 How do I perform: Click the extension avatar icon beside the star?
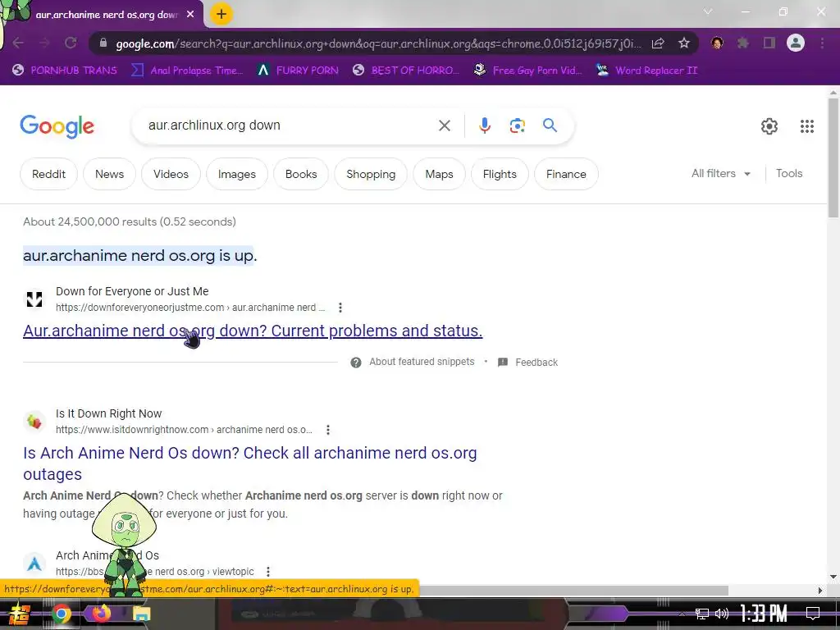tap(717, 43)
